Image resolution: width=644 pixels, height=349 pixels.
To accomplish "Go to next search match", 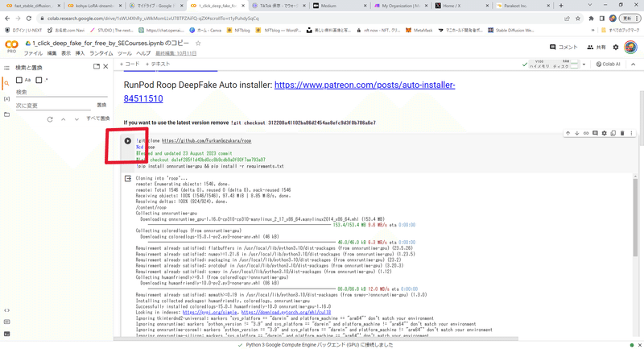I will point(76,119).
